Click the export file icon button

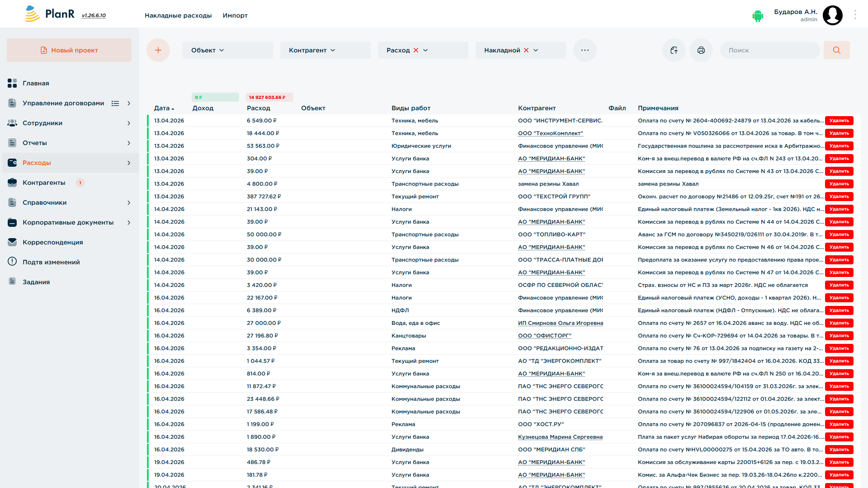pos(674,50)
